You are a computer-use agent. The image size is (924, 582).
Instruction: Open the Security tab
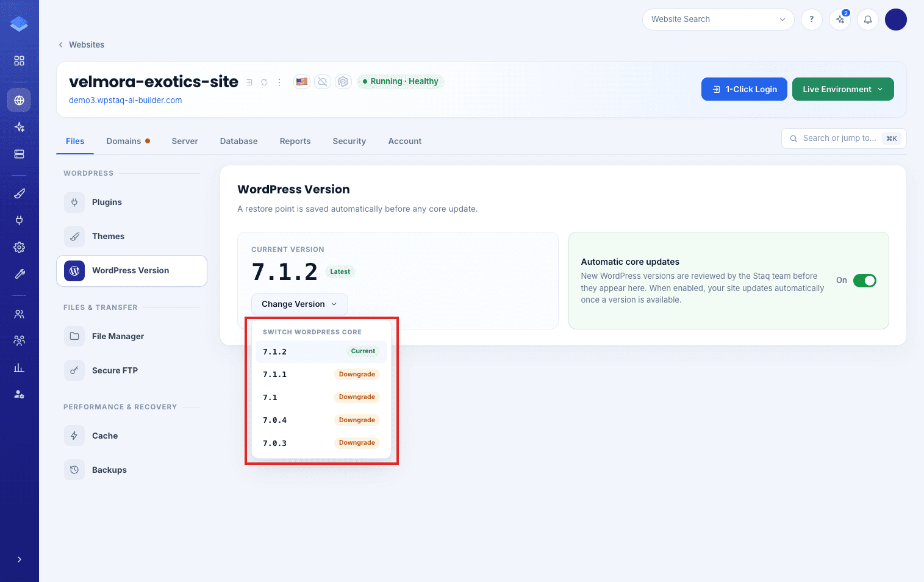tap(349, 141)
